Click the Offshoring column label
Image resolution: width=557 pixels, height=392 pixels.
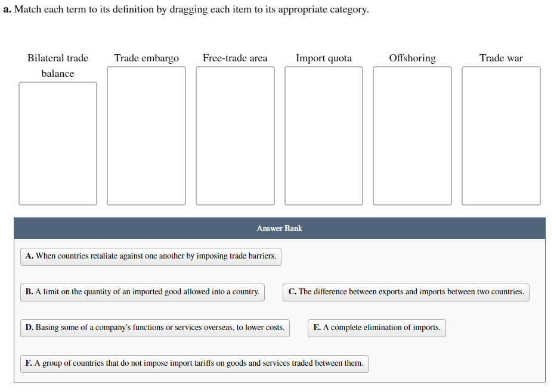(x=412, y=58)
